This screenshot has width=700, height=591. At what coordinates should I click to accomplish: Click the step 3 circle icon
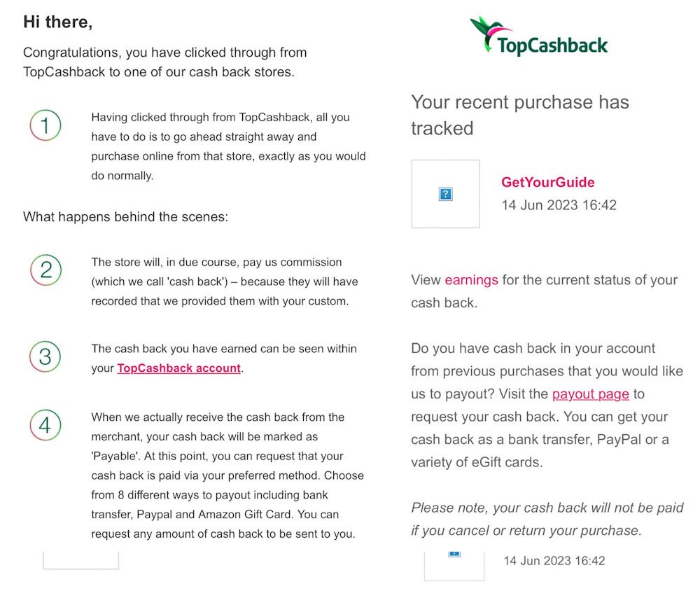tap(45, 356)
